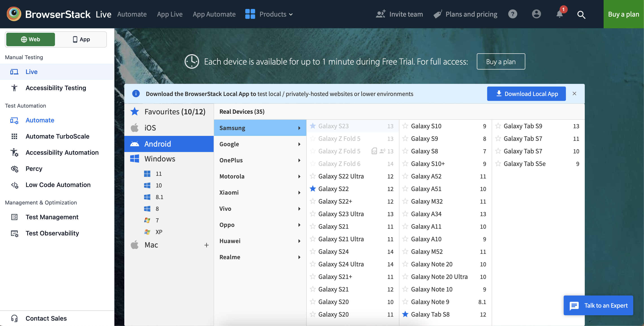
Task: Toggle favourite star for Galaxy S24
Action: (313, 251)
